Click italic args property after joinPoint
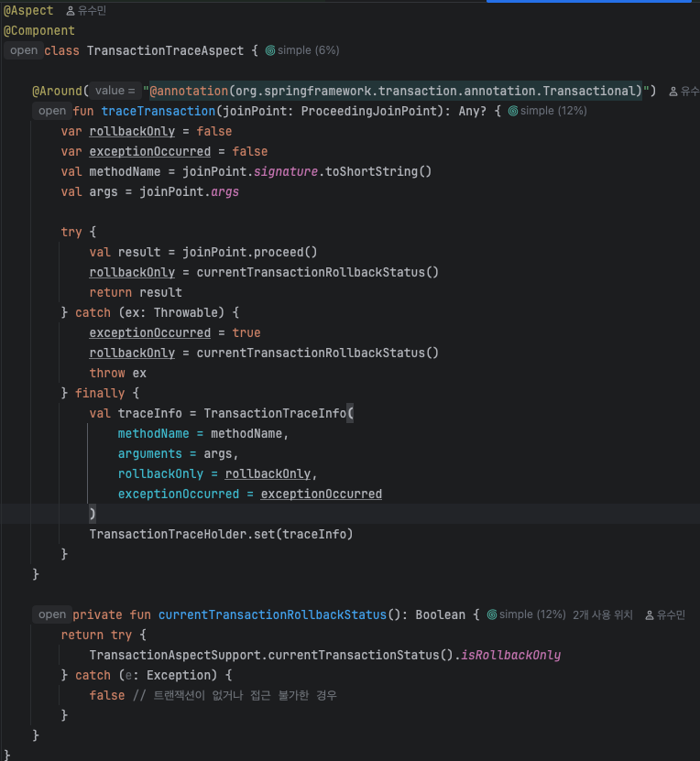Viewport: 700px width, 761px height. pos(224,191)
